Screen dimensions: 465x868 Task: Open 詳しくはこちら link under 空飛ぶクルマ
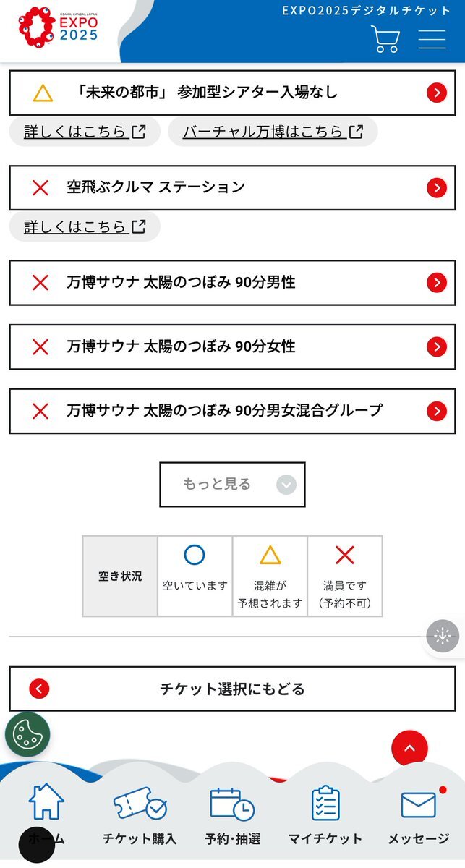(85, 226)
